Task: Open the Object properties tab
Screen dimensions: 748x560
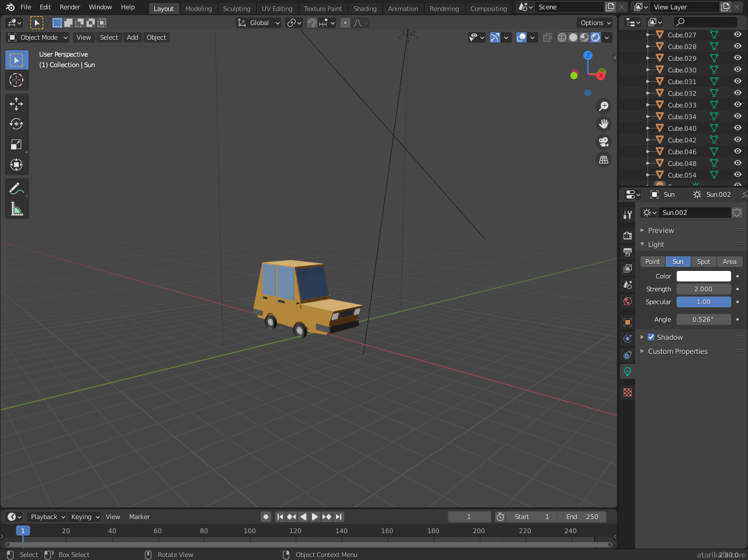Action: (628, 322)
